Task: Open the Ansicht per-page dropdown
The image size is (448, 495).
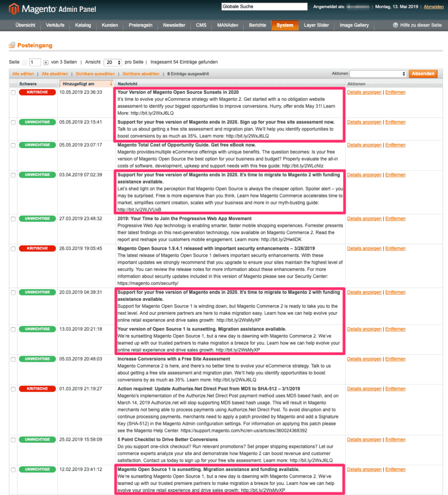Action: (x=113, y=62)
